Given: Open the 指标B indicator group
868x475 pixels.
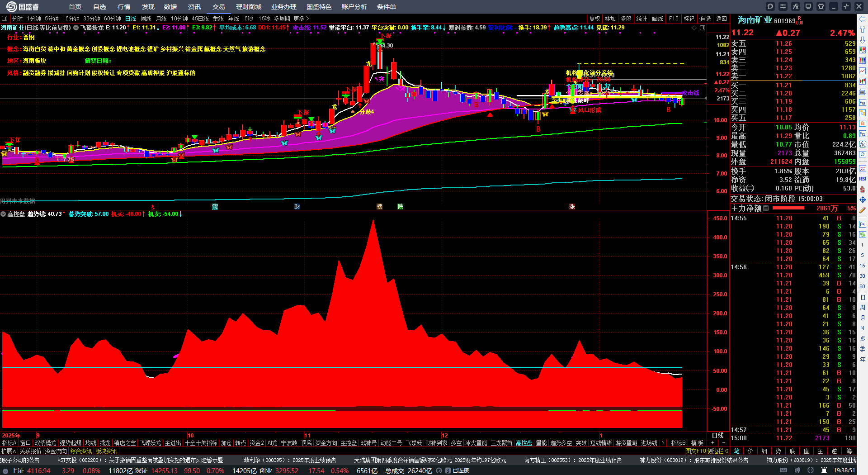Looking at the screenshot, I should pos(678,443).
